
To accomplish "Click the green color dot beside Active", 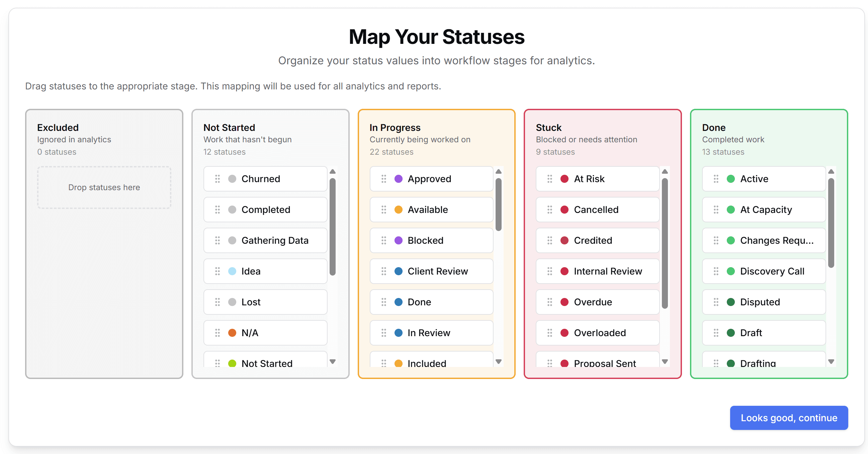I will [x=731, y=179].
